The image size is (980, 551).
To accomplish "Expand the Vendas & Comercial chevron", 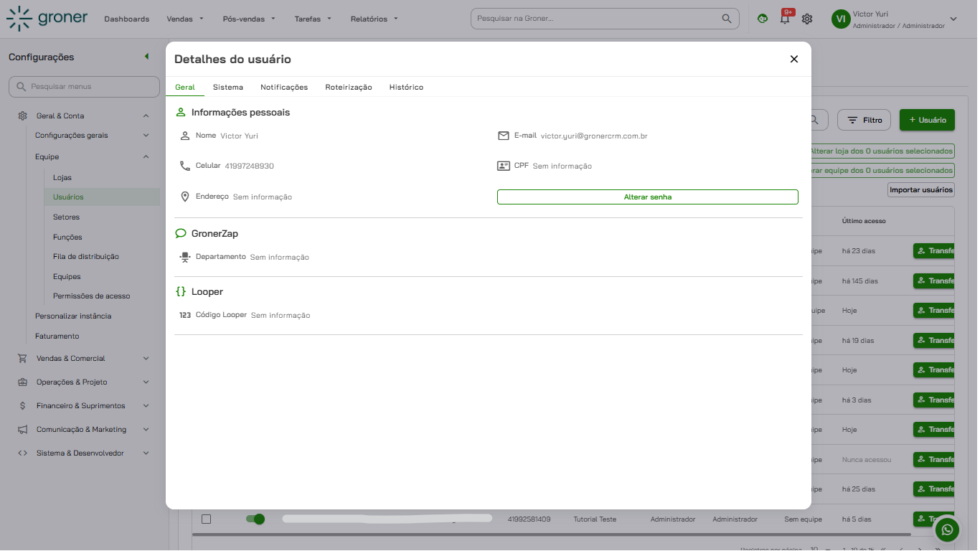I will [x=146, y=358].
